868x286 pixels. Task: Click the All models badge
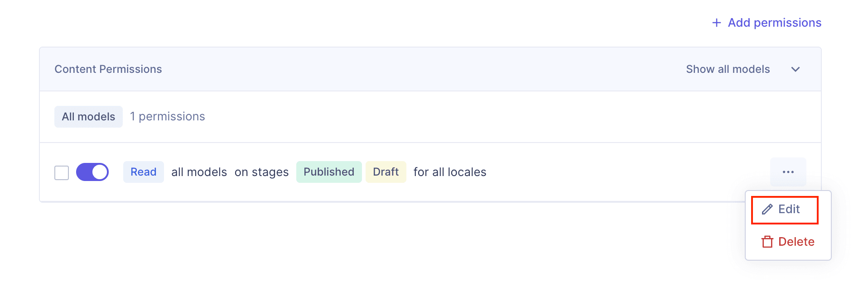[x=88, y=116]
